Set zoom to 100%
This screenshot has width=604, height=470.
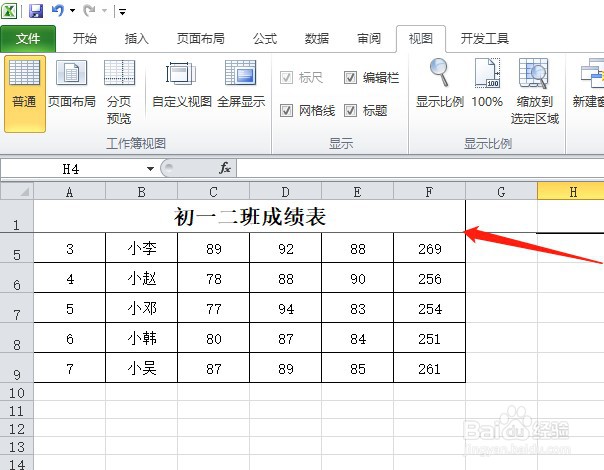point(487,84)
